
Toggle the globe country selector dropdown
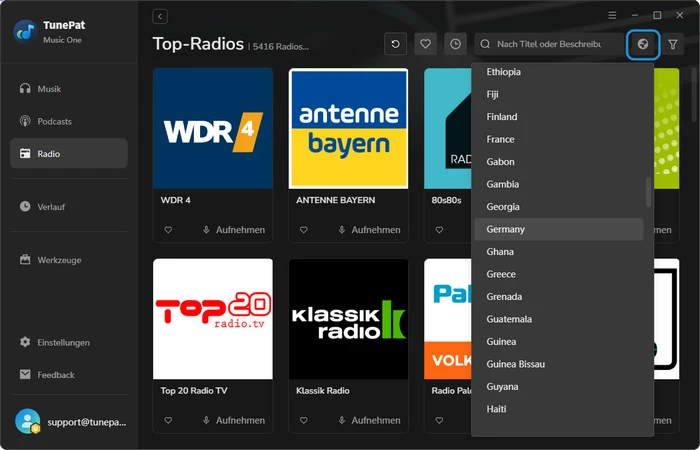point(643,44)
